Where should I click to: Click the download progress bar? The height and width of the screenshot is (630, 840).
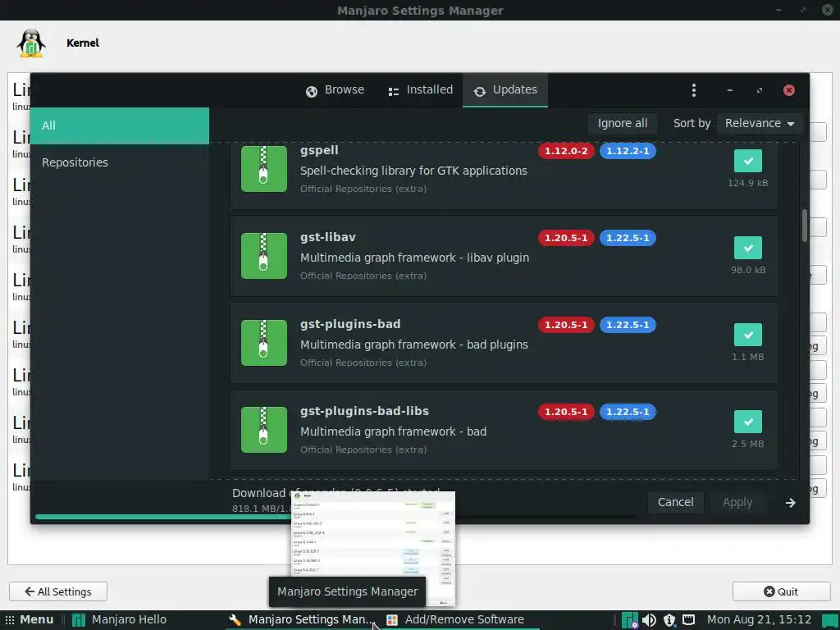(336, 517)
